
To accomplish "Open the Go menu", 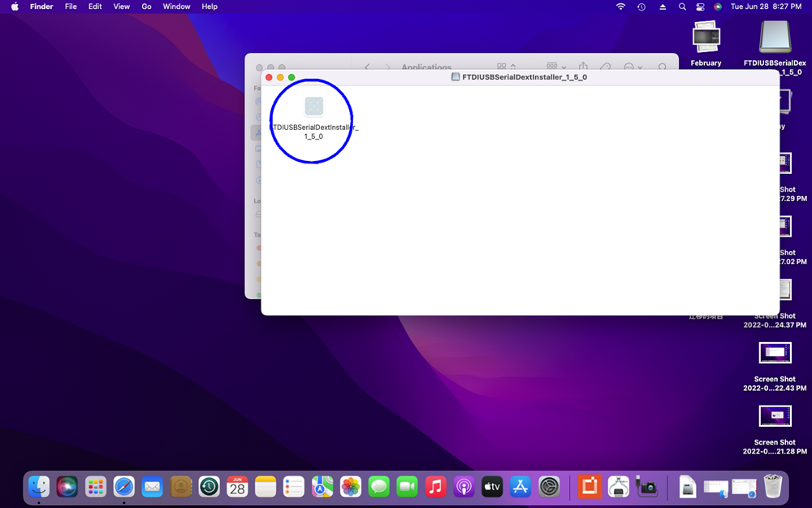I will [146, 7].
